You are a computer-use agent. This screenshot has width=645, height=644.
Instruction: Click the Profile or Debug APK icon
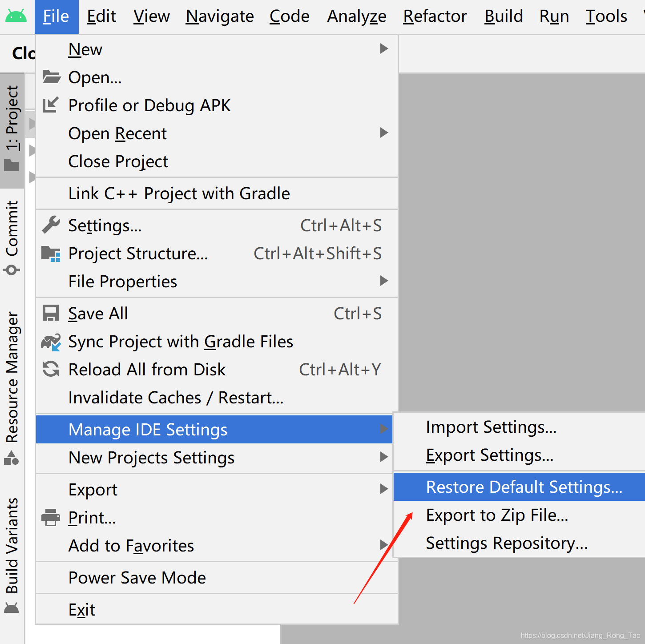click(x=51, y=105)
